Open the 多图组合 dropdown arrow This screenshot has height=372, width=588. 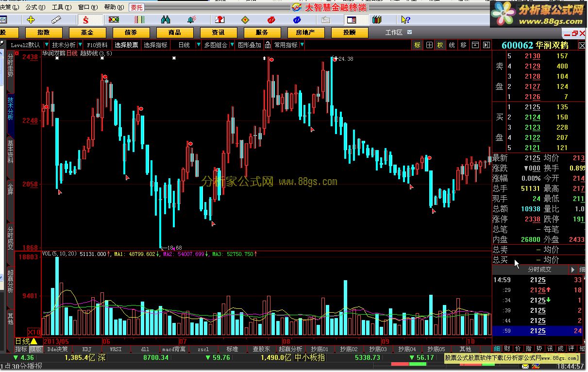(232, 45)
